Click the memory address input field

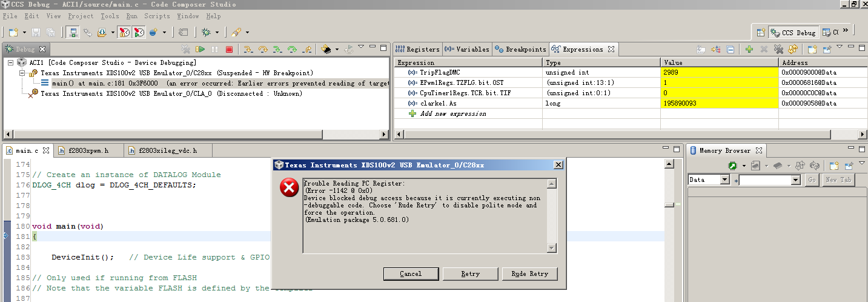click(x=765, y=180)
